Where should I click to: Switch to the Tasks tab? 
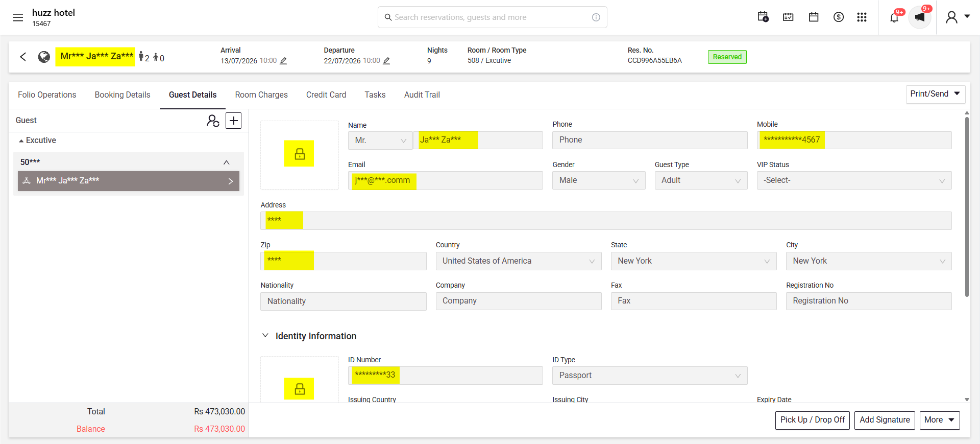375,95
